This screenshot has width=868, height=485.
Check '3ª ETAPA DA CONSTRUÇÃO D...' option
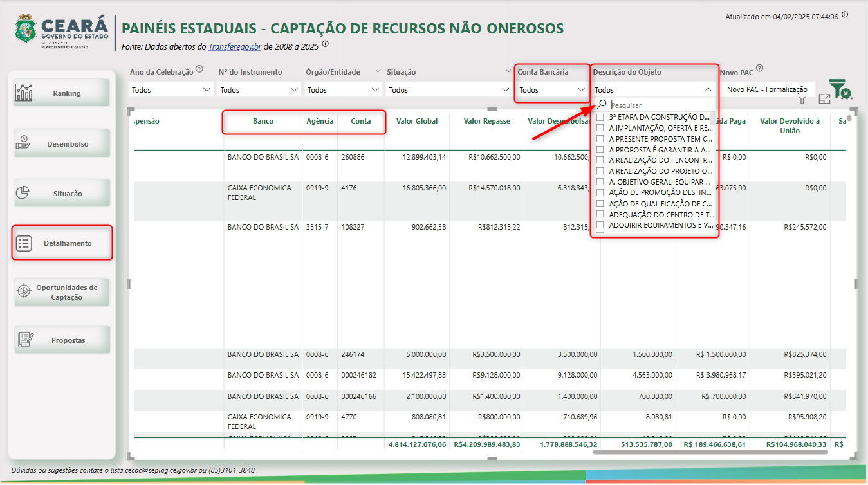pyautogui.click(x=600, y=117)
